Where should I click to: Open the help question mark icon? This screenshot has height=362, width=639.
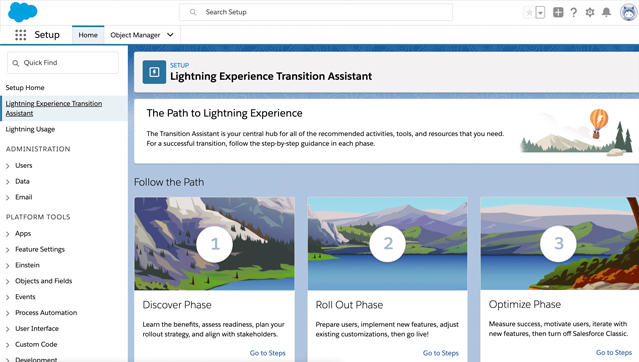click(573, 12)
